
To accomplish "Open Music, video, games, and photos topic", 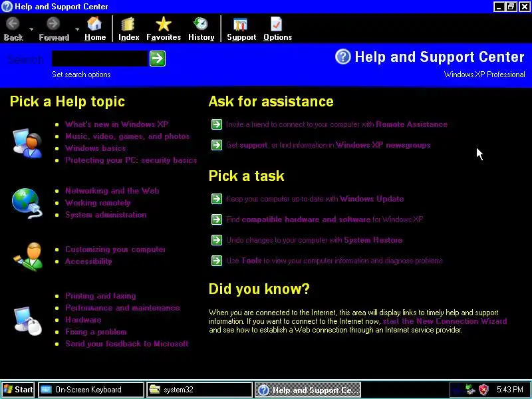I will (x=127, y=136).
